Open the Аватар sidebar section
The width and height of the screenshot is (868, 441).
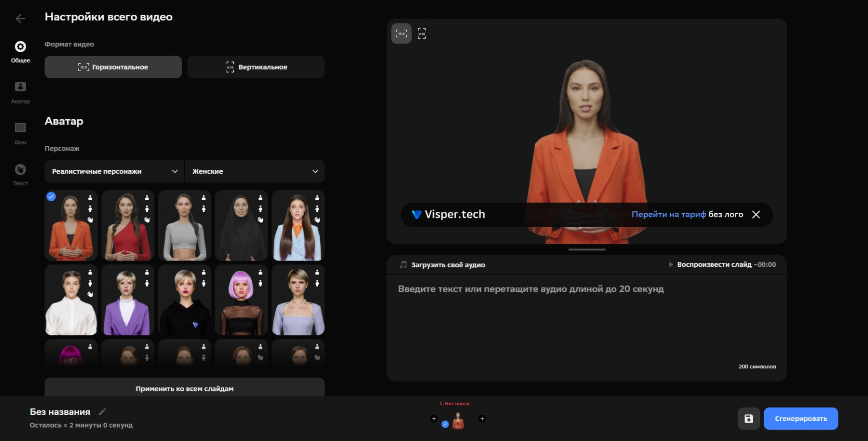click(20, 92)
